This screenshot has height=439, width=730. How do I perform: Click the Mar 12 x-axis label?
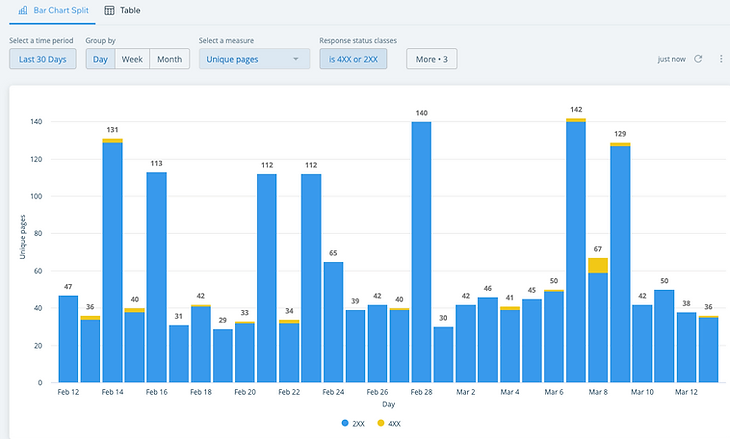686,392
